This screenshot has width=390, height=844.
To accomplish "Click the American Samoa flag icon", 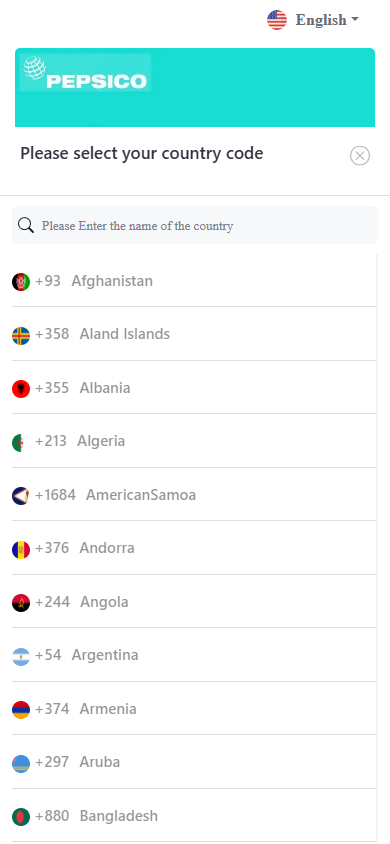I will tap(21, 496).
